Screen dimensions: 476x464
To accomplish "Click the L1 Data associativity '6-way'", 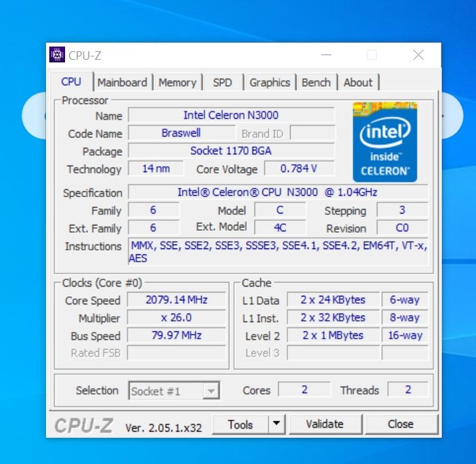I will click(x=405, y=300).
